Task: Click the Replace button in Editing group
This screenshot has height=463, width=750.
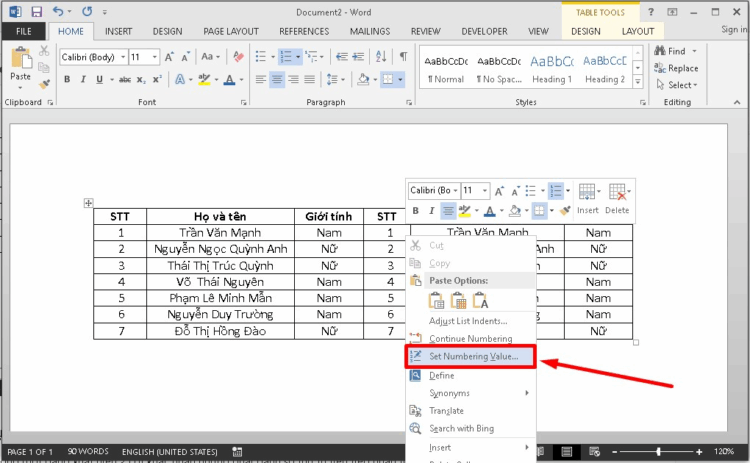Action: (x=676, y=68)
